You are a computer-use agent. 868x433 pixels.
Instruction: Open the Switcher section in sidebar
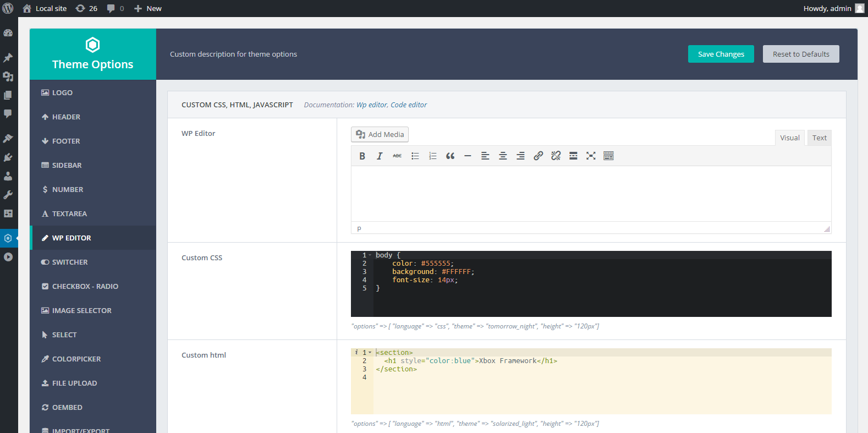tap(70, 262)
